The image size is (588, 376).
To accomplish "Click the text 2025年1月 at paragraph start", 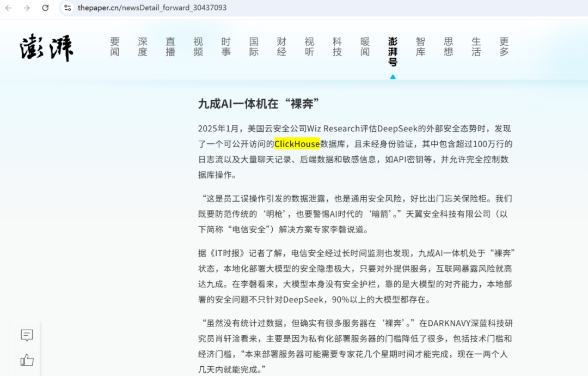I will tap(218, 129).
